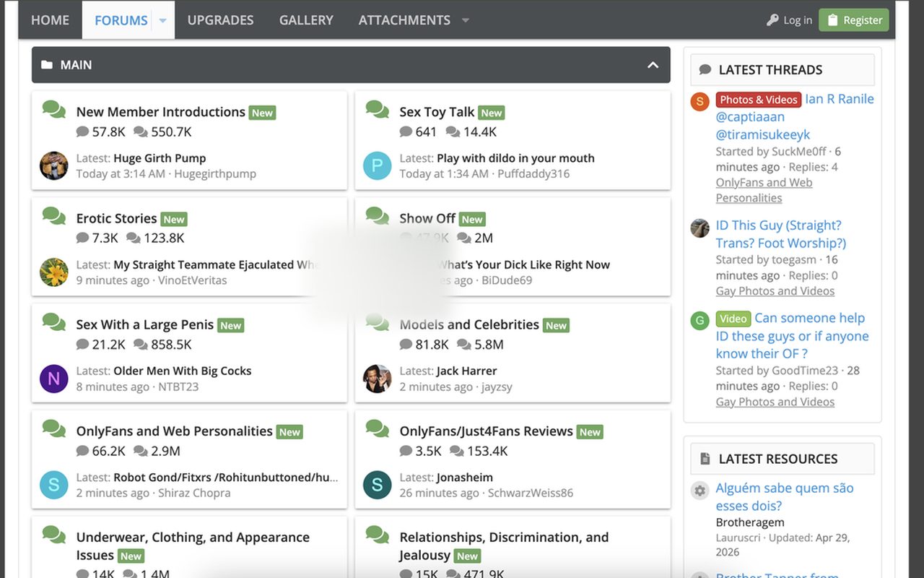The image size is (924, 578).
Task: Open resource Alguém sabe quem são esses dois?
Action: click(785, 497)
